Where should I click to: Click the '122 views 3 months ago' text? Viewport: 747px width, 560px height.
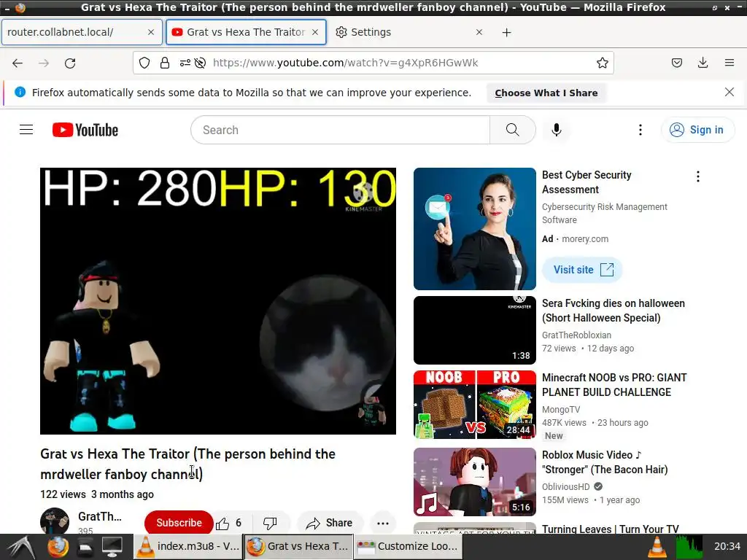click(97, 494)
